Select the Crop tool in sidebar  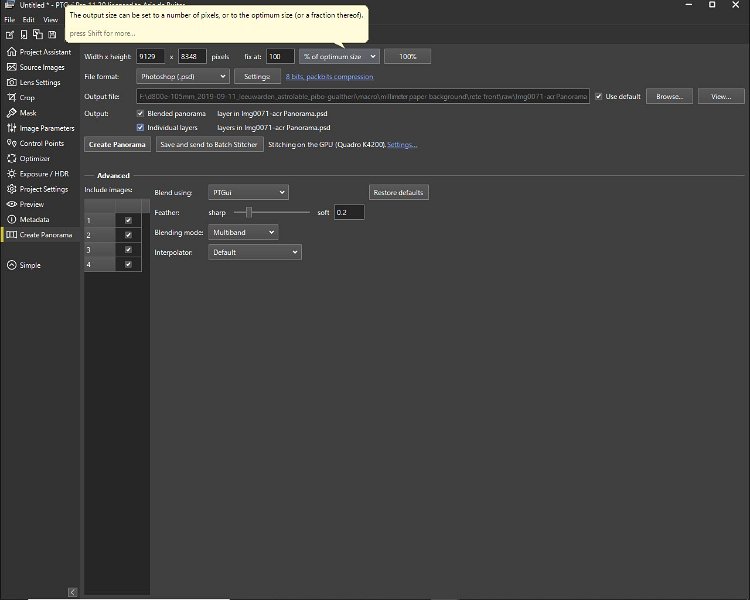point(27,98)
